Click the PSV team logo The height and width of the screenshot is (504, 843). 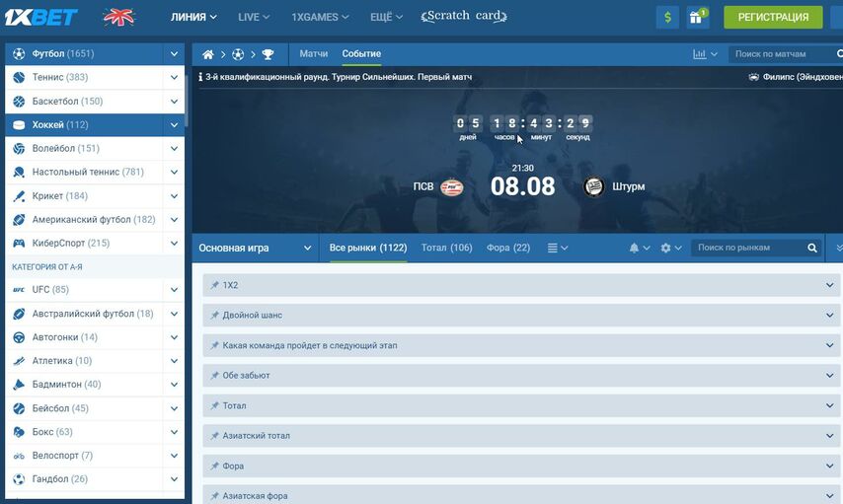[452, 187]
